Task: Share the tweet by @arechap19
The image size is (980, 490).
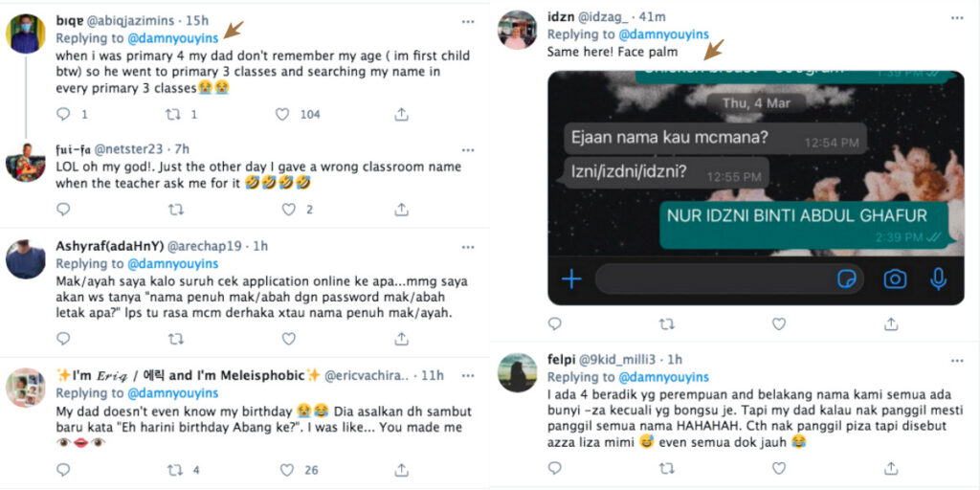Action: [401, 339]
